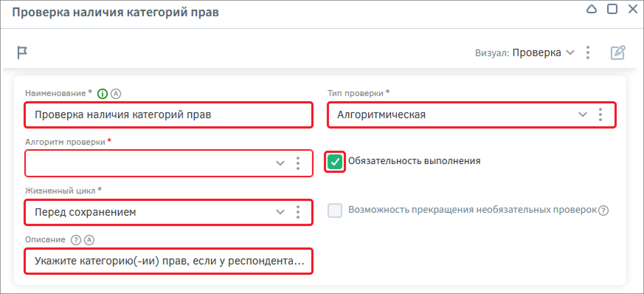This screenshot has width=644, height=294.
Task: Expand the Тип проверки dropdown arrow
Action: 582,115
